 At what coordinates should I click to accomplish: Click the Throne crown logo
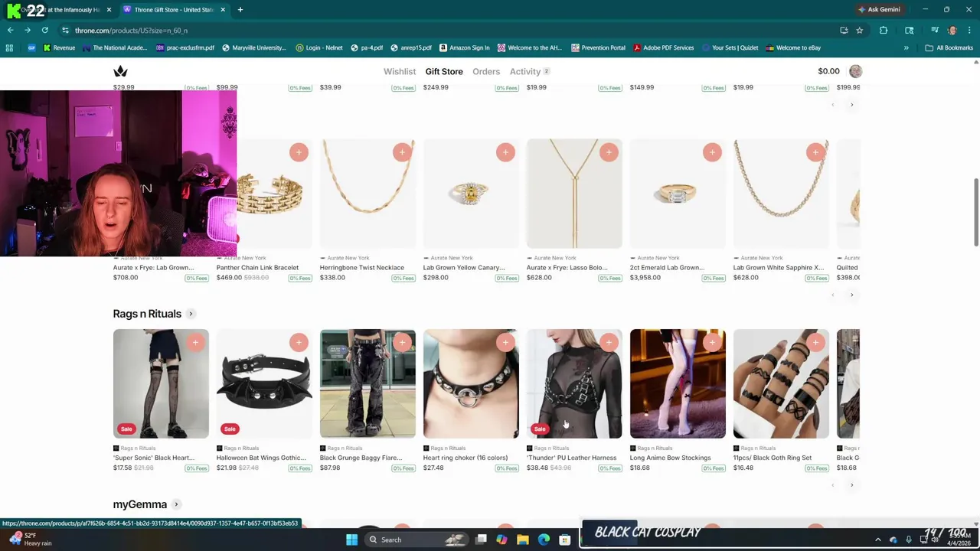point(120,71)
